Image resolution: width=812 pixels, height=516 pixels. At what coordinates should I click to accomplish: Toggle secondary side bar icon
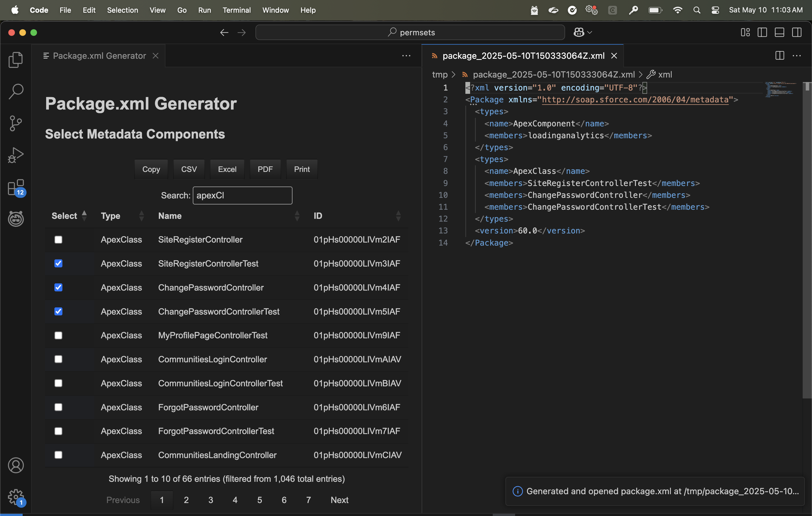click(x=797, y=32)
